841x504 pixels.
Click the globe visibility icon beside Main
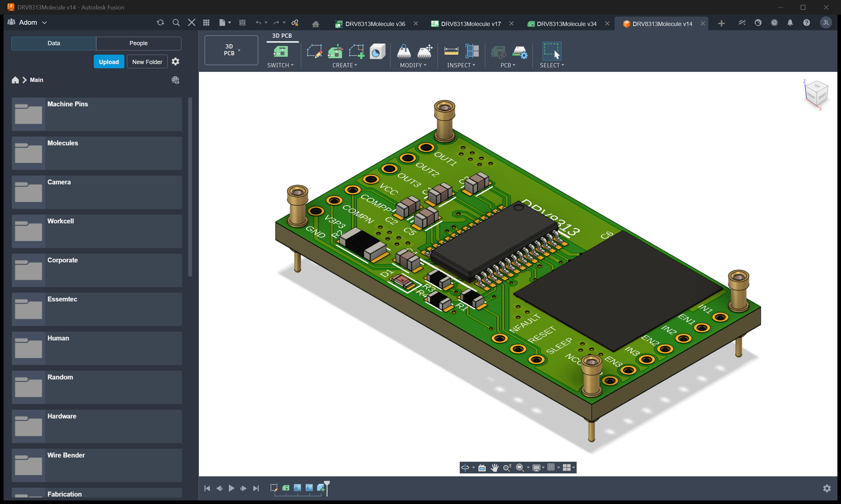point(175,80)
